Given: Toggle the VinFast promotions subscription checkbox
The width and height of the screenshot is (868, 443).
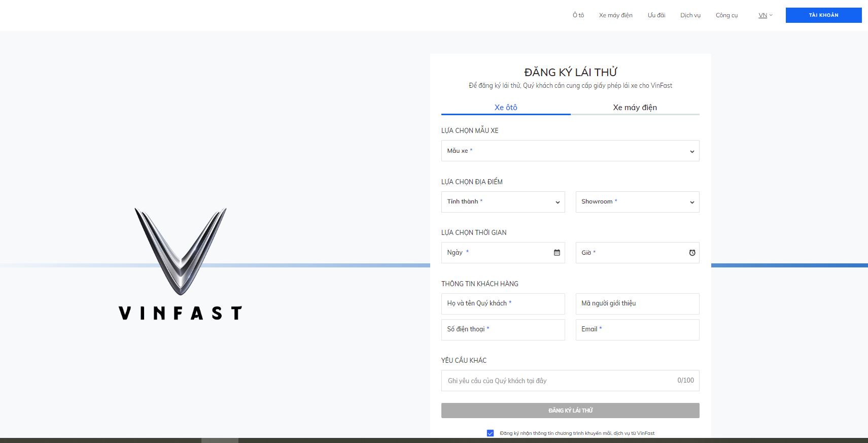Looking at the screenshot, I should 490,433.
